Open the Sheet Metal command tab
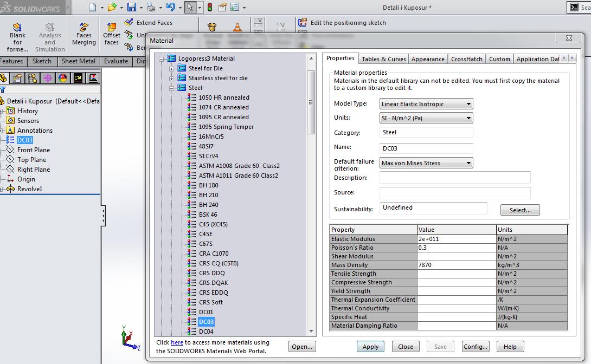The width and height of the screenshot is (591, 364). point(79,61)
